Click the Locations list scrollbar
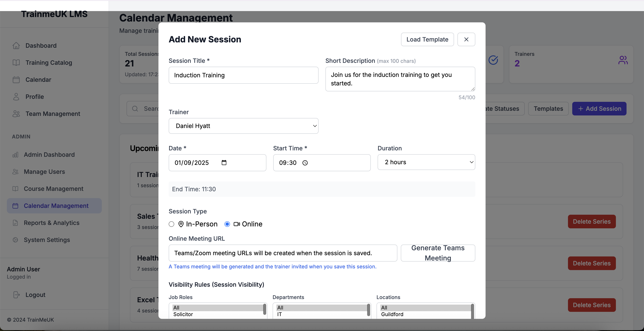Image resolution: width=644 pixels, height=331 pixels. coord(472,311)
